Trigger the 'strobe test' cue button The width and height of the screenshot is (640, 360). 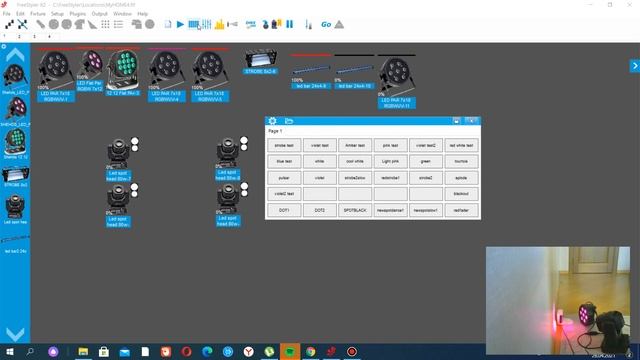click(x=284, y=145)
